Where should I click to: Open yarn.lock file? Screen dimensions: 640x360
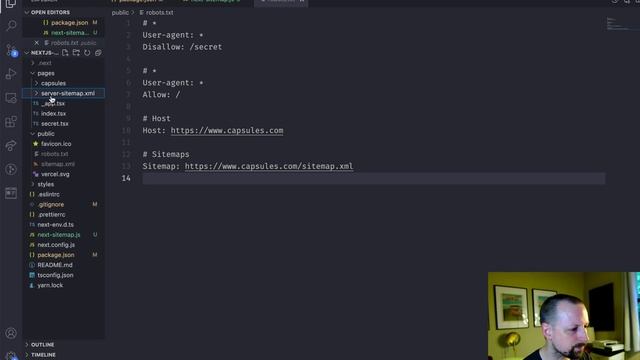pyautogui.click(x=50, y=285)
